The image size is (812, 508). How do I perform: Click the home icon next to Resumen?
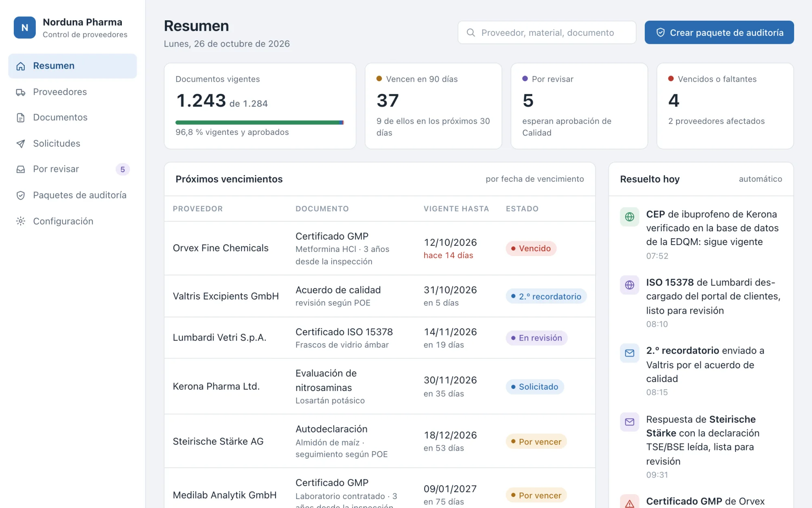pos(21,66)
